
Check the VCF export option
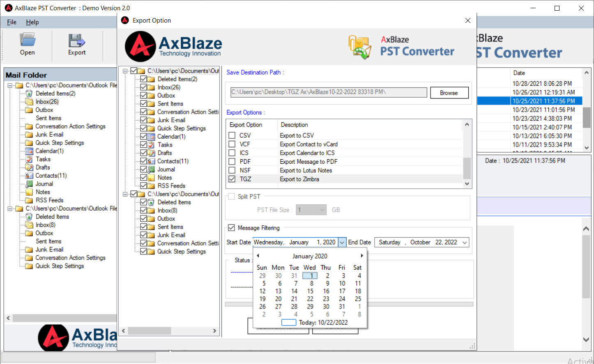[x=232, y=144]
